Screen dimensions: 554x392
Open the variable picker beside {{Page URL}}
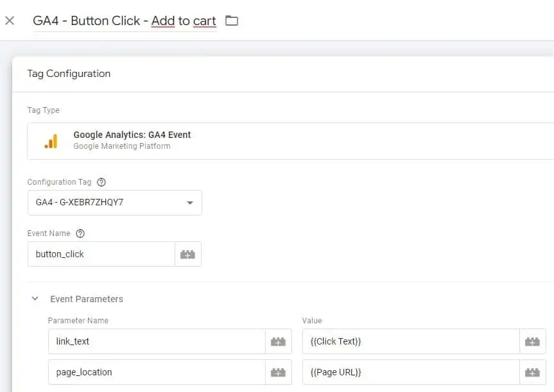point(533,372)
